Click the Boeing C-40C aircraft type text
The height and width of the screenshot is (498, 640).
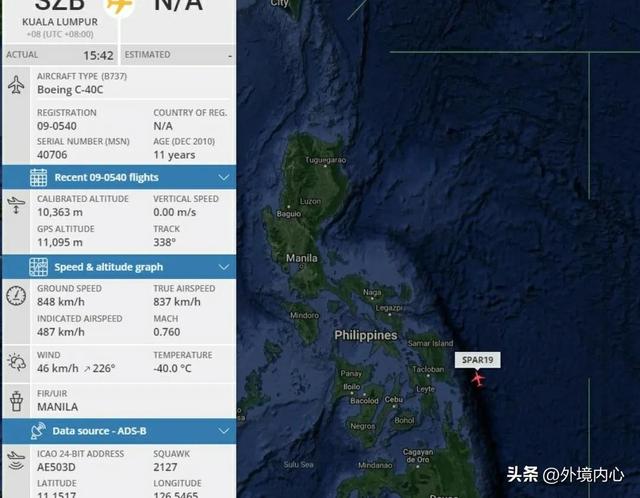coord(70,90)
